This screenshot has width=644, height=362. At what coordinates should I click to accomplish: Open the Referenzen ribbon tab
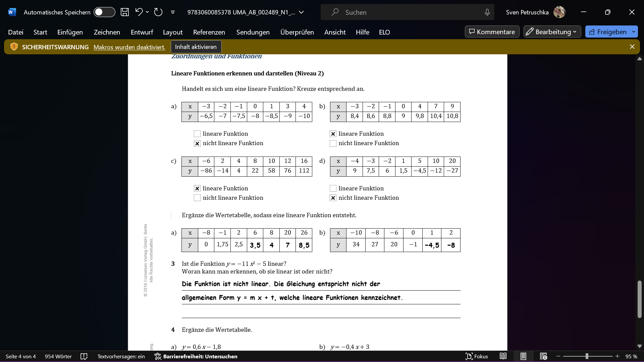click(x=209, y=32)
